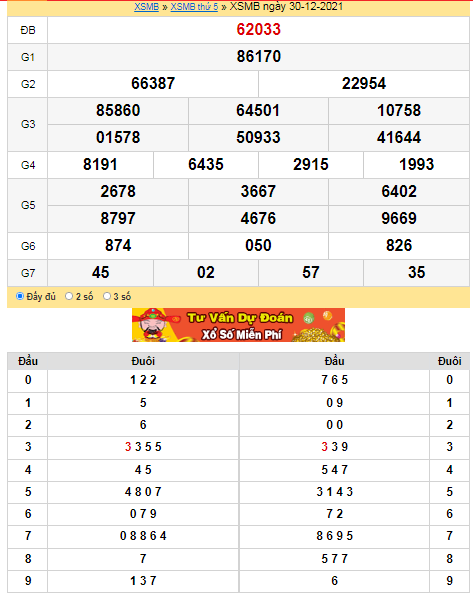Click the god-of-wealth mascot icon in banner
473x596 pixels.
[152, 325]
